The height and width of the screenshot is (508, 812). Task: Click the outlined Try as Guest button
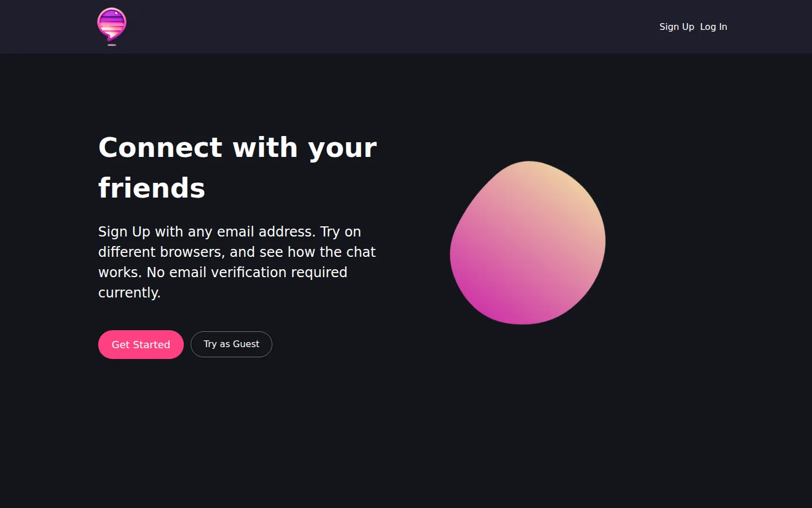coord(231,344)
